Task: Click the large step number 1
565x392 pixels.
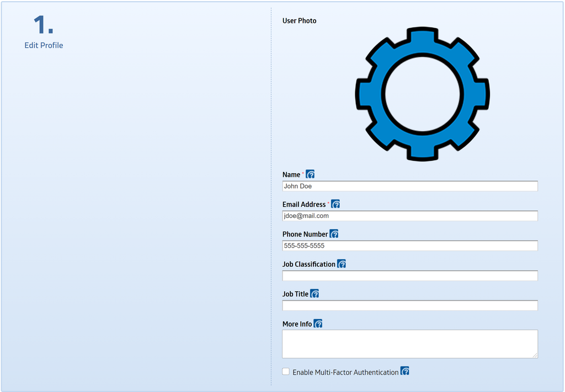Action: pos(43,25)
